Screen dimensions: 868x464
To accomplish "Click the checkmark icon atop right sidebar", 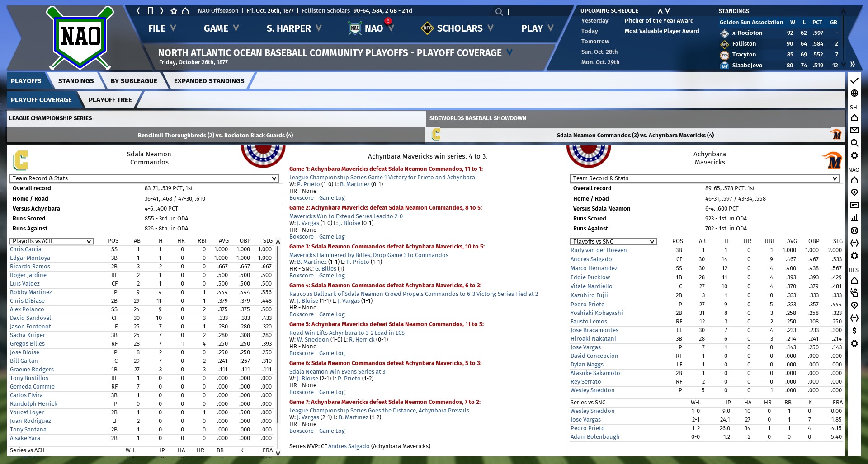I will click(854, 80).
